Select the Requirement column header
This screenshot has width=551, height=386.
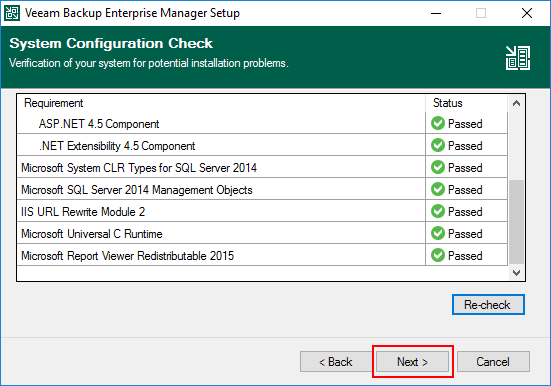pos(221,103)
